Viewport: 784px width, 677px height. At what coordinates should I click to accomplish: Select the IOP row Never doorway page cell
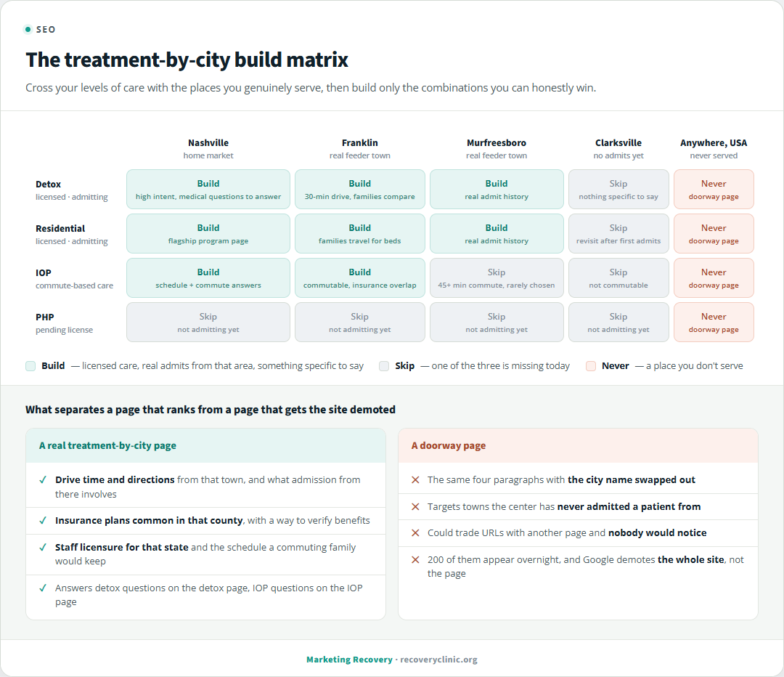coord(714,277)
